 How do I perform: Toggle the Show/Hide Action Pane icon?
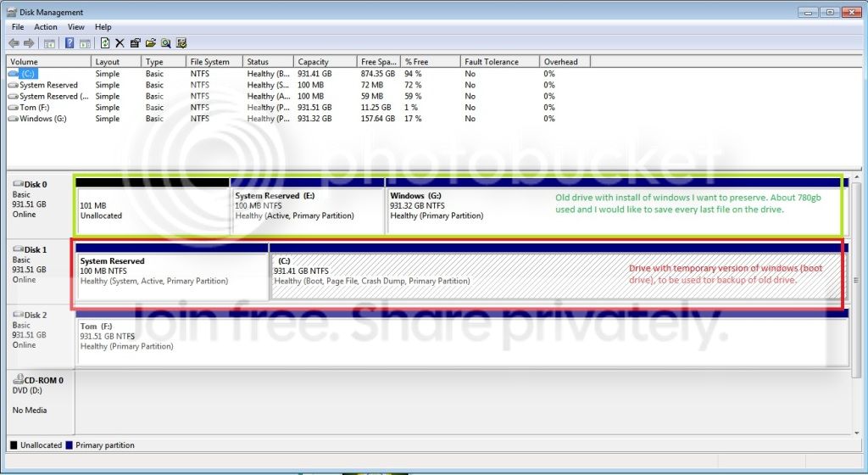85,42
